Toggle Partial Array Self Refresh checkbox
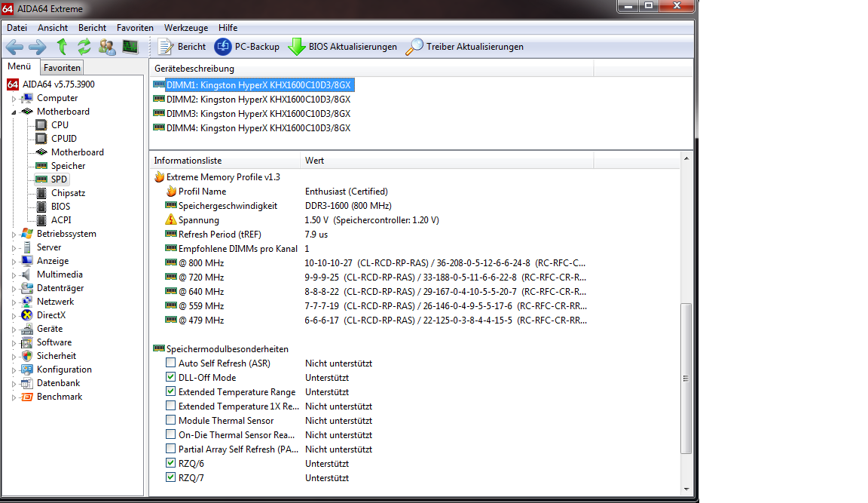The image size is (868, 503). point(170,449)
